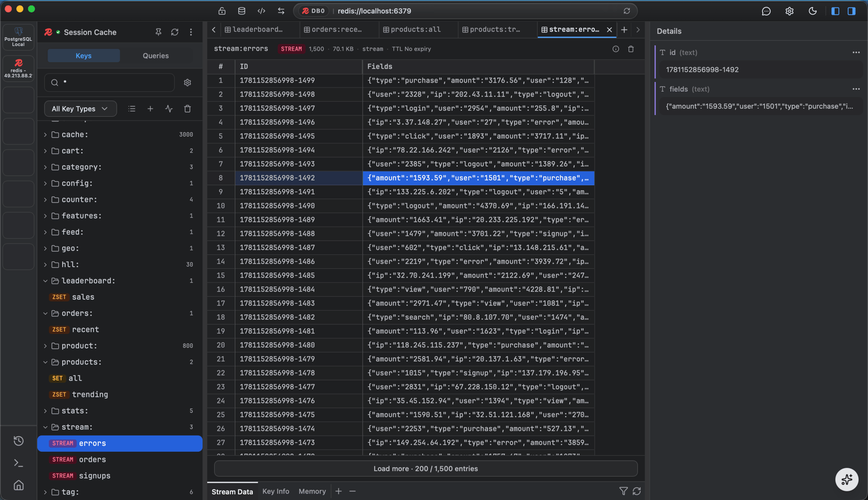Click the key search input field

(x=110, y=82)
